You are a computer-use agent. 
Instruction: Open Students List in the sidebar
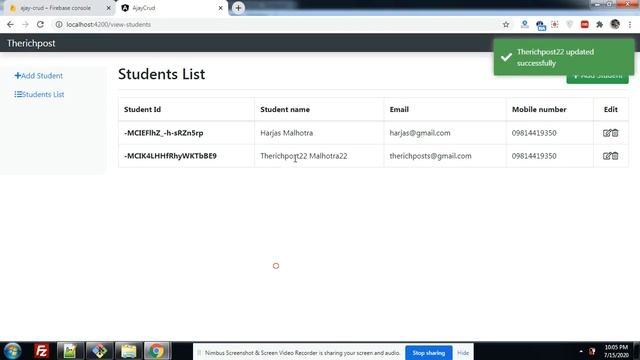click(x=39, y=94)
